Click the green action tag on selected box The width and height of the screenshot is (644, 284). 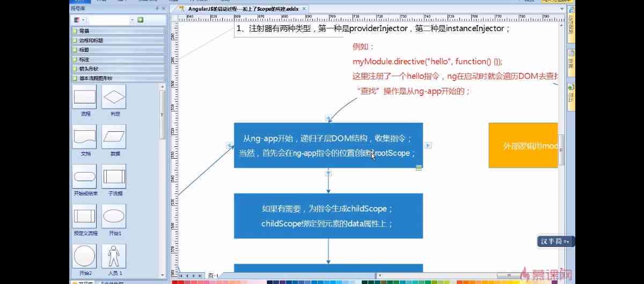coord(419,168)
